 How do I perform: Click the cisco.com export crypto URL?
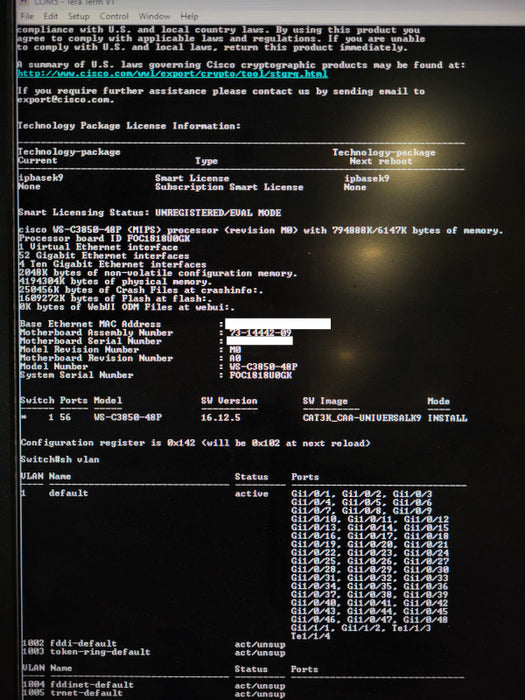click(172, 74)
